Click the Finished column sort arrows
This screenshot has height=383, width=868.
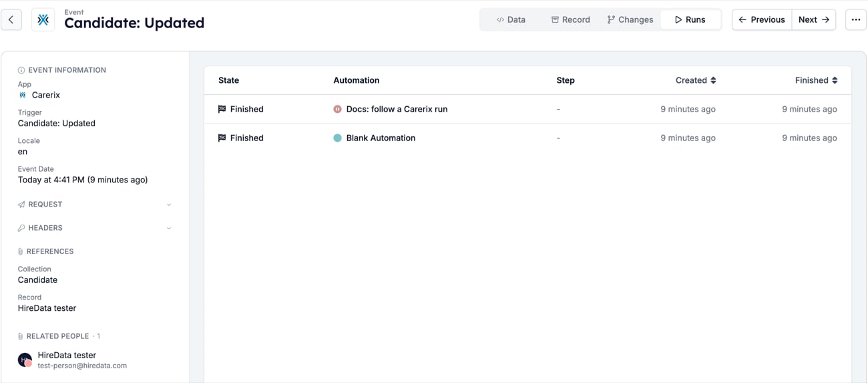[x=835, y=80]
